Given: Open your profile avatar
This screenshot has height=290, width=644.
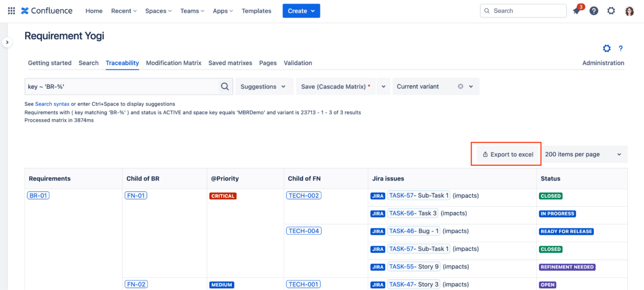Looking at the screenshot, I should [629, 10].
